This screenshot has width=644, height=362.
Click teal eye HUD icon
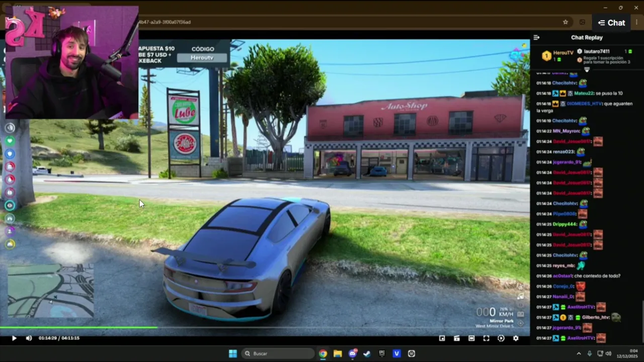[x=10, y=205]
